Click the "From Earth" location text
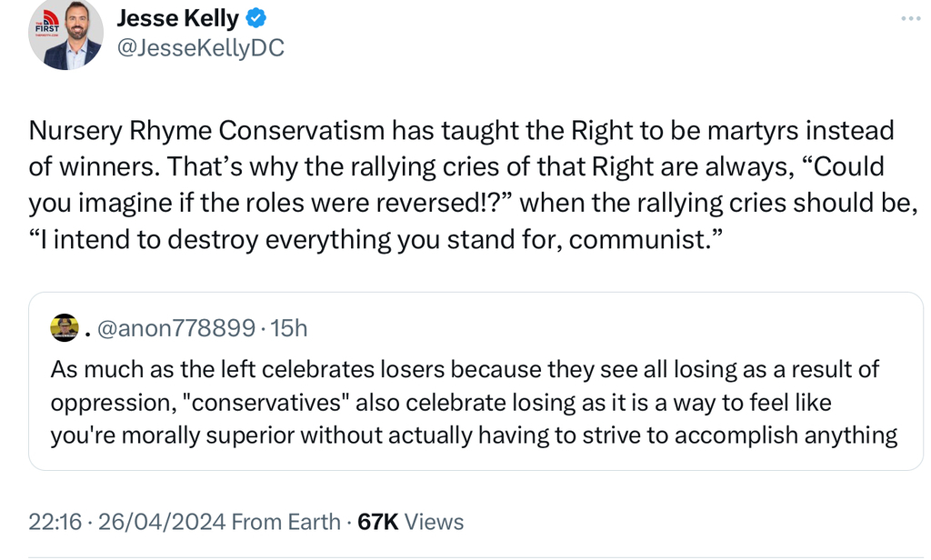This screenshot has width=931, height=560. pyautogui.click(x=285, y=522)
